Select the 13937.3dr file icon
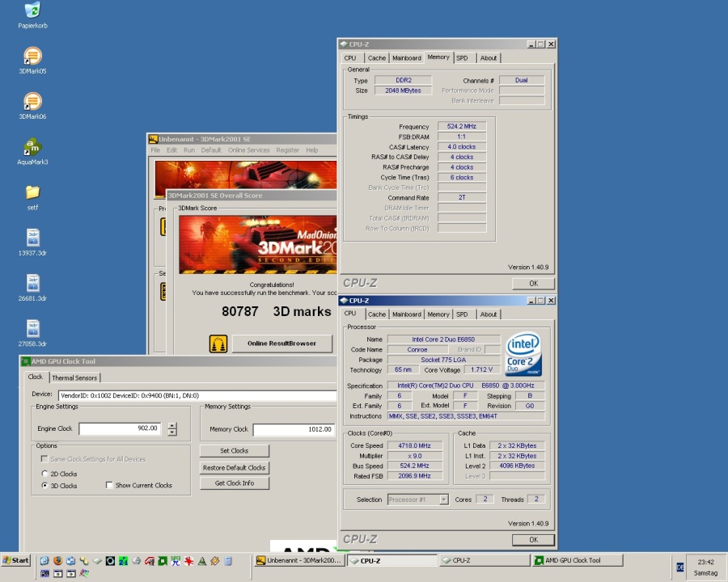The width and height of the screenshot is (728, 582). pyautogui.click(x=33, y=237)
